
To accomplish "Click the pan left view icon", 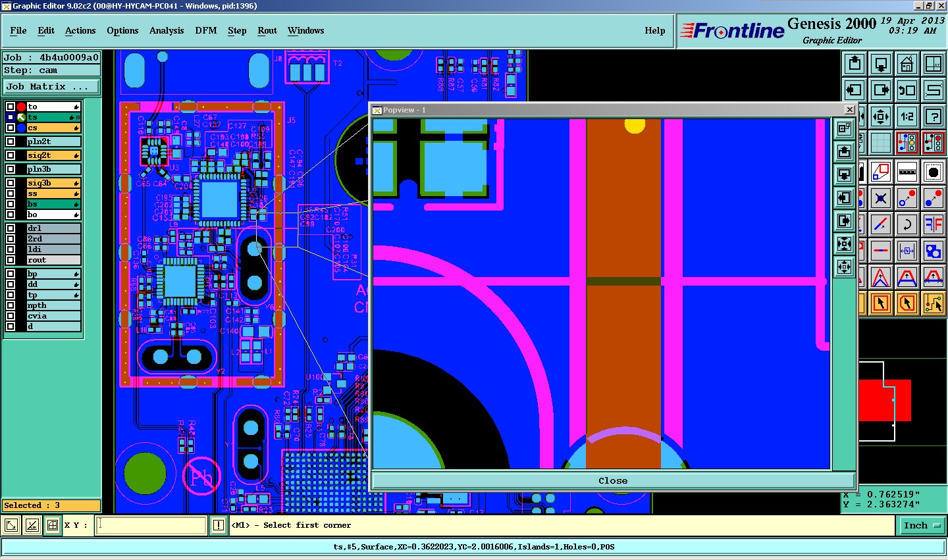I will point(855,90).
